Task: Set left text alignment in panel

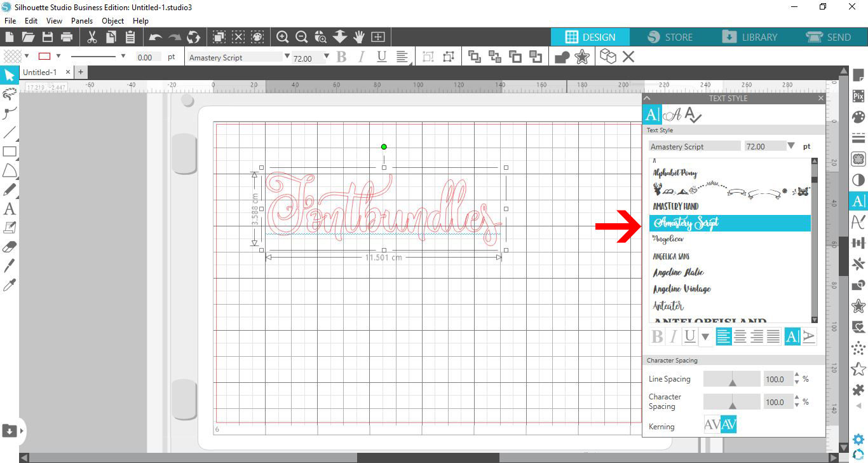Action: (x=724, y=336)
